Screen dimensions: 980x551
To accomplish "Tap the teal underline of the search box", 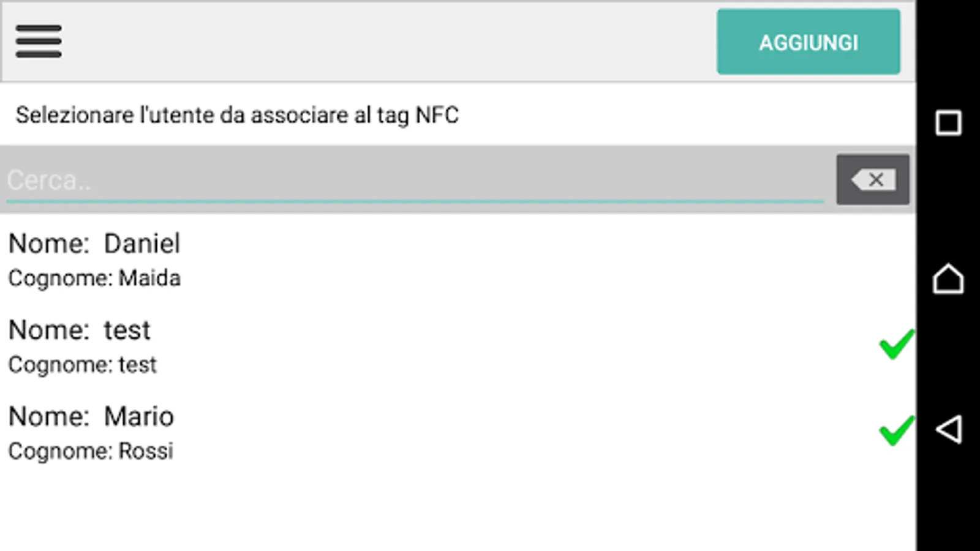I will click(415, 201).
